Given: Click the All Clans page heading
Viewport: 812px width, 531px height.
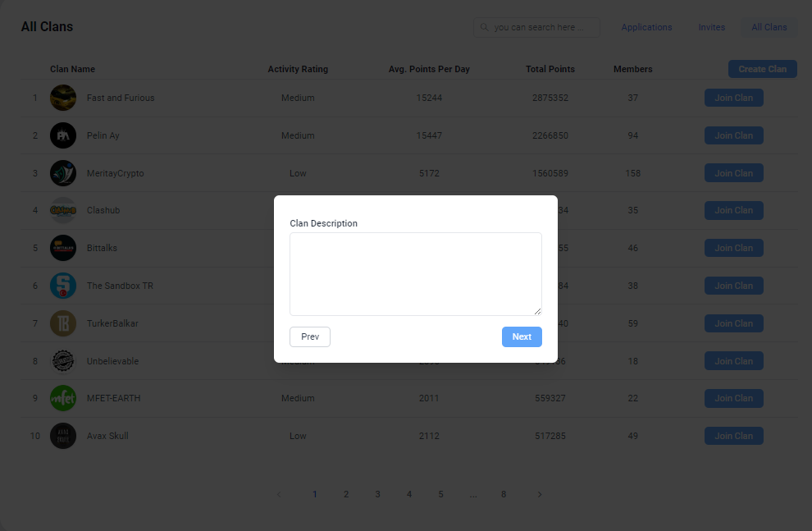Looking at the screenshot, I should 47,27.
